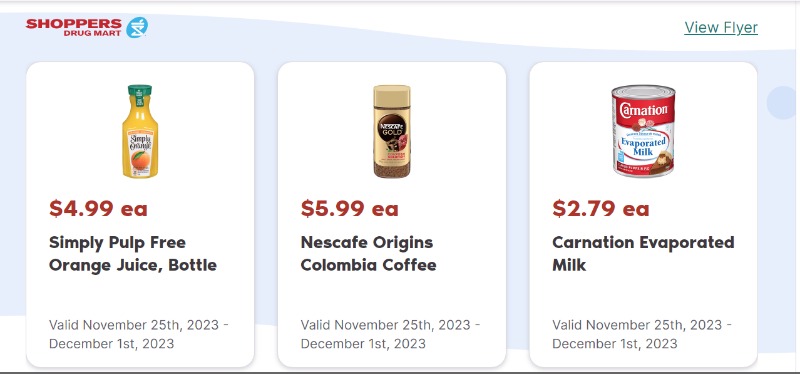Click the Shoppers Drug Mart logo
800x374 pixels.
(87, 28)
